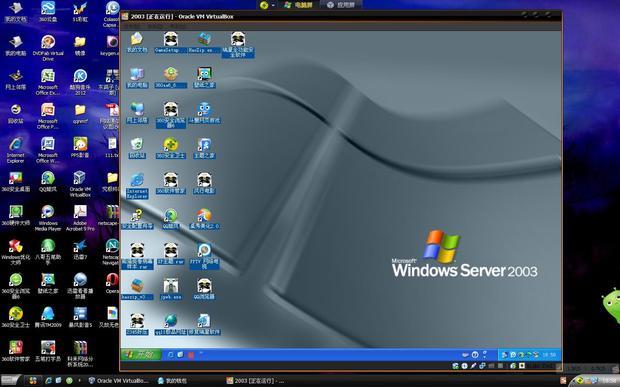Image resolution: width=620 pixels, height=387 pixels.
Task: Select QQ浏览器 panda icon inside the VM
Action: click(204, 289)
